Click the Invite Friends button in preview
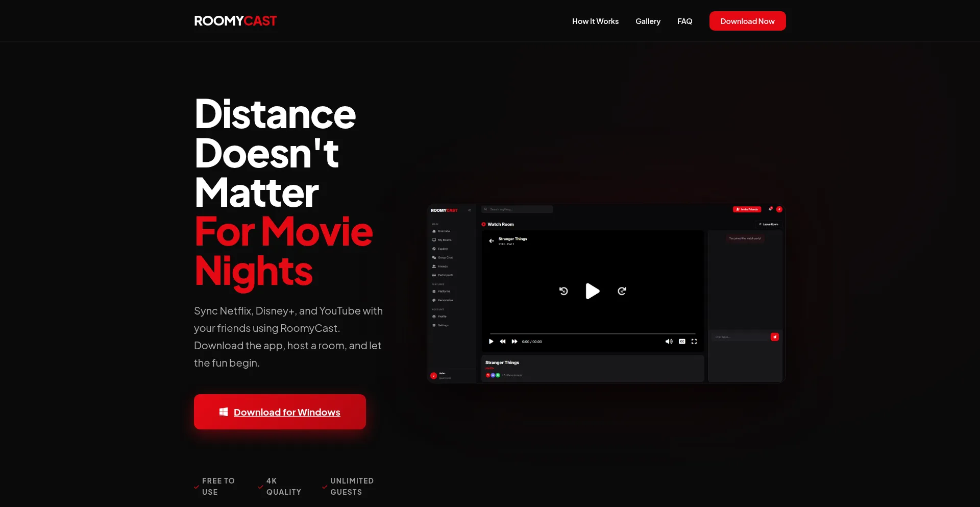Viewport: 980px width, 507px height. coord(747,209)
